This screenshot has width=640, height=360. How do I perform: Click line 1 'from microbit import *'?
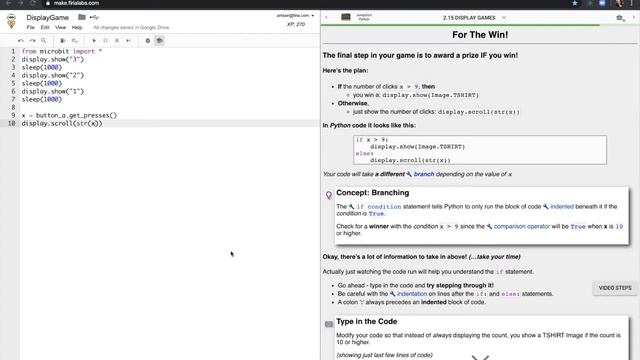click(x=62, y=51)
